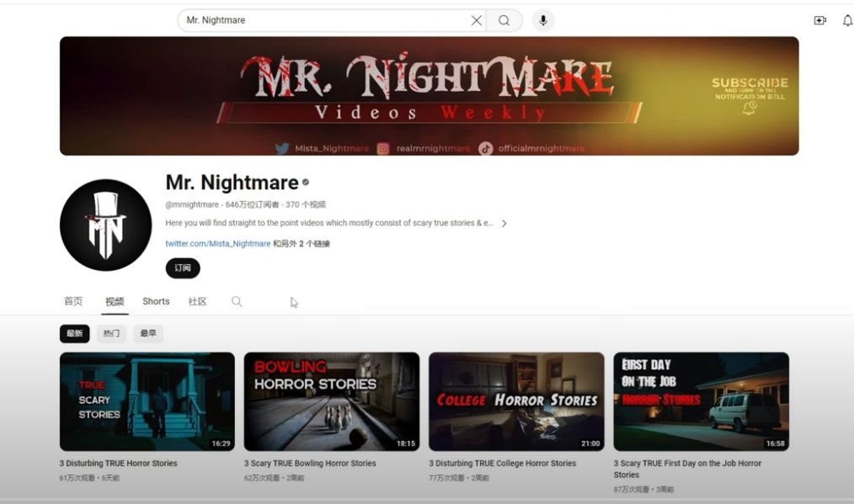Click the Mr. Nightmare channel name heading
This screenshot has width=854, height=504.
point(232,183)
